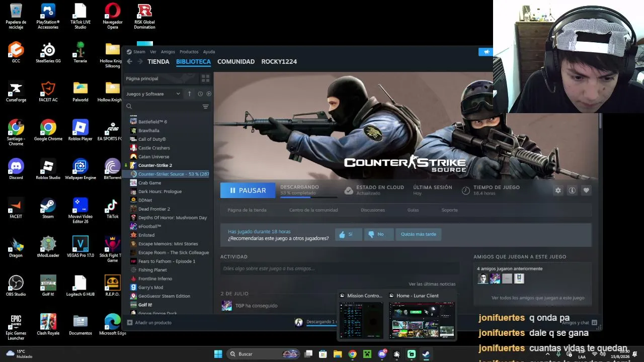This screenshot has height=362, width=644.
Task: Open the FACEIT AC desktop shortcut
Action: pos(48,91)
